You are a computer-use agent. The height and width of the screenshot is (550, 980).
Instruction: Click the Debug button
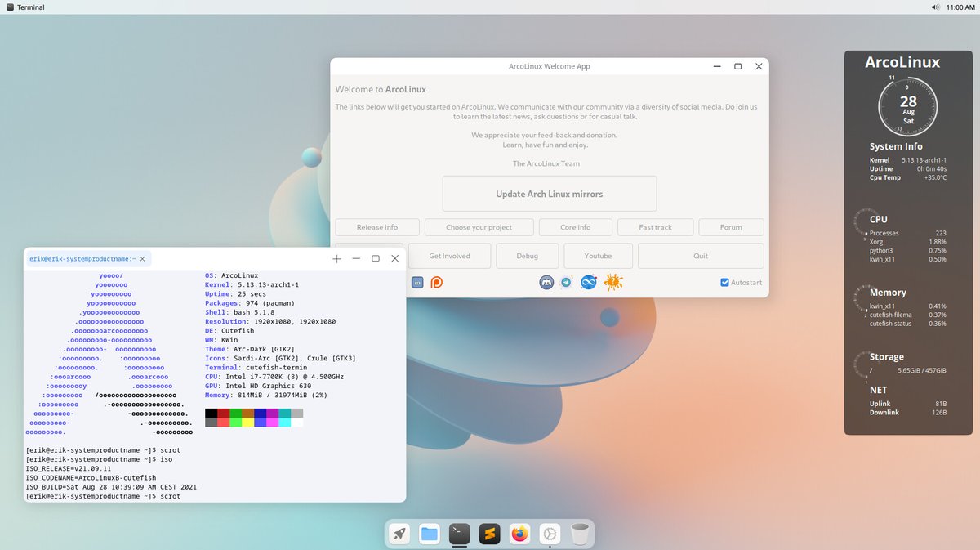tap(527, 256)
